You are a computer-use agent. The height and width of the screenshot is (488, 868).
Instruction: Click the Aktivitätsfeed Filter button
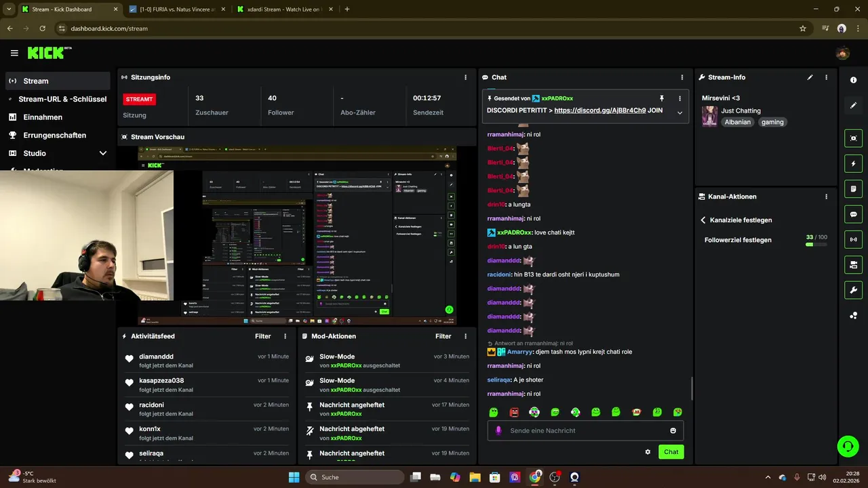click(263, 336)
